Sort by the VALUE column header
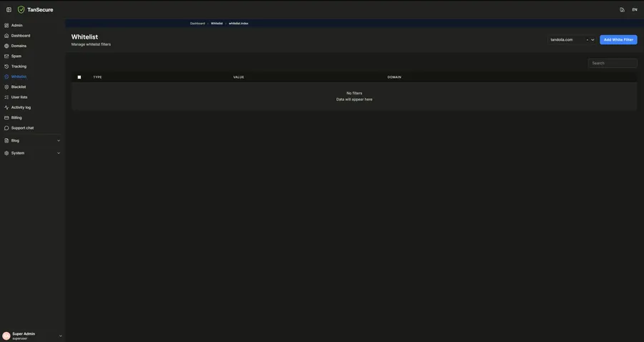644x342 pixels. click(x=238, y=77)
